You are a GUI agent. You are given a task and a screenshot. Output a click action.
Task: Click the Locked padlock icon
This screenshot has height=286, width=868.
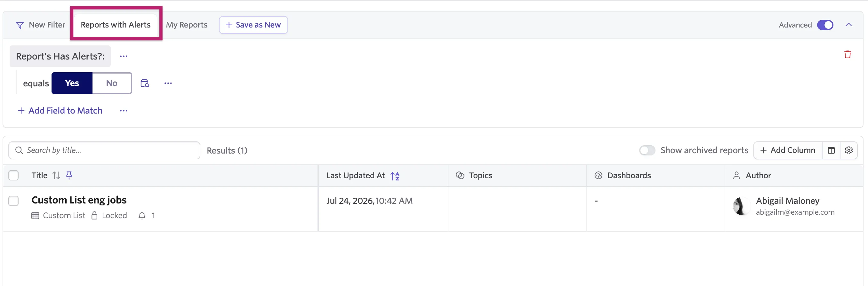[x=95, y=216]
